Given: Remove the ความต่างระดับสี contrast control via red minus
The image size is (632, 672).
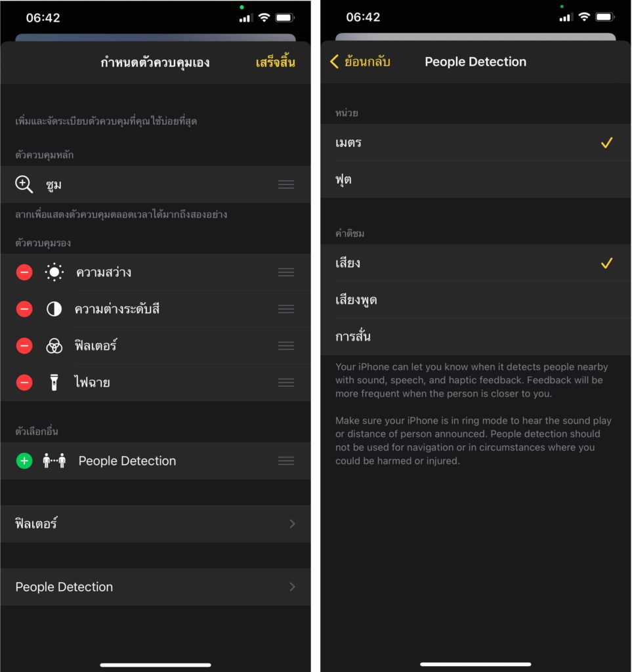Looking at the screenshot, I should (x=24, y=309).
